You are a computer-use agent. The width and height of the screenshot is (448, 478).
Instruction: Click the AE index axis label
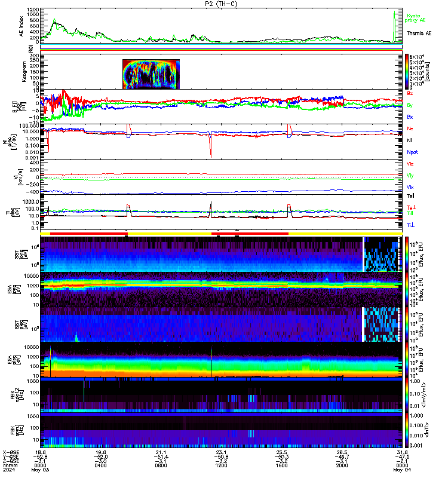(22, 26)
